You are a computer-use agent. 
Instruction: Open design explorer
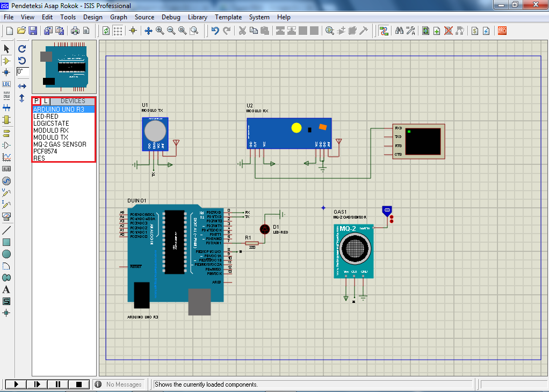[x=425, y=31]
